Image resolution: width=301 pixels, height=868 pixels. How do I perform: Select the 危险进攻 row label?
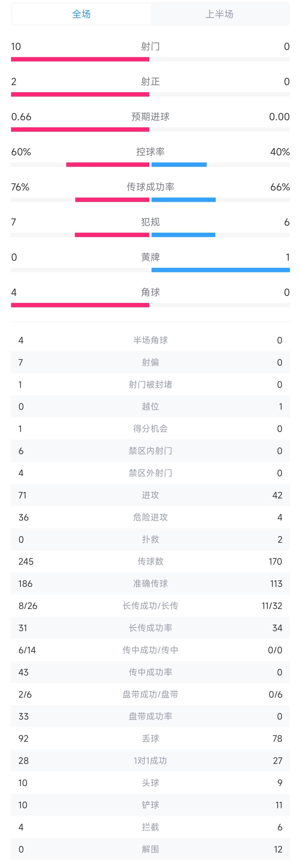(150, 517)
